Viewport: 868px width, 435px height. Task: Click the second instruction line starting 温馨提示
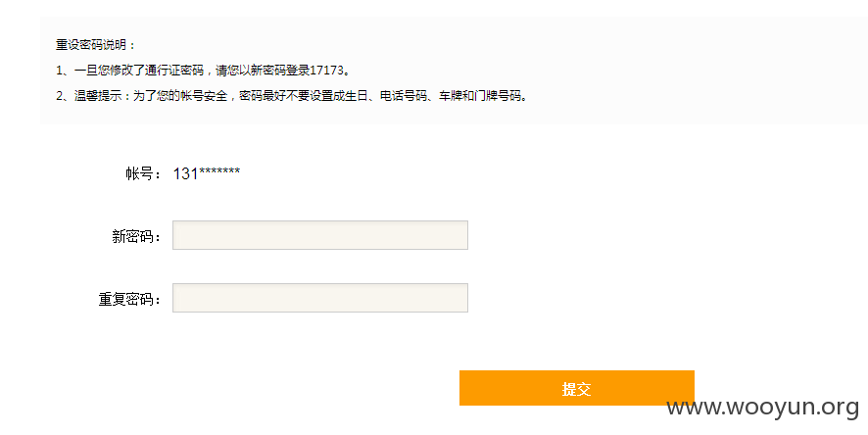pos(292,96)
